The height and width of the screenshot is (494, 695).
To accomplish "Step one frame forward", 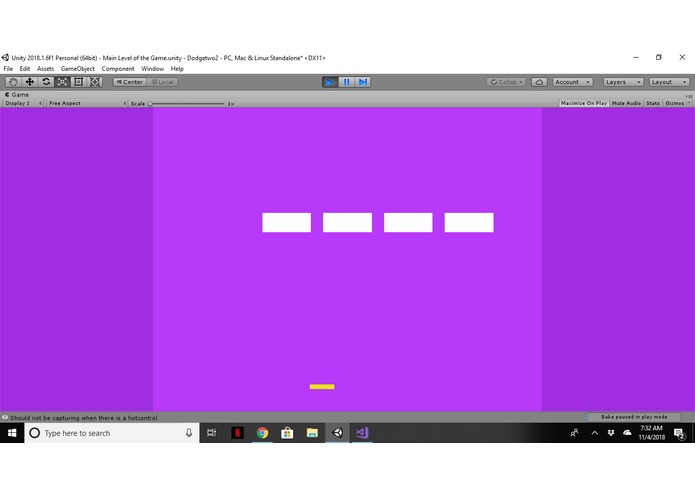I will 363,82.
